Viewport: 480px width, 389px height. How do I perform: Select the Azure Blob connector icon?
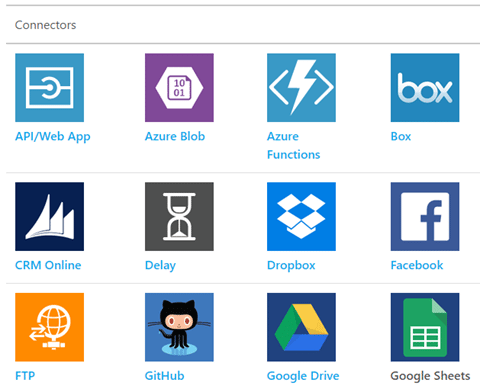(179, 88)
